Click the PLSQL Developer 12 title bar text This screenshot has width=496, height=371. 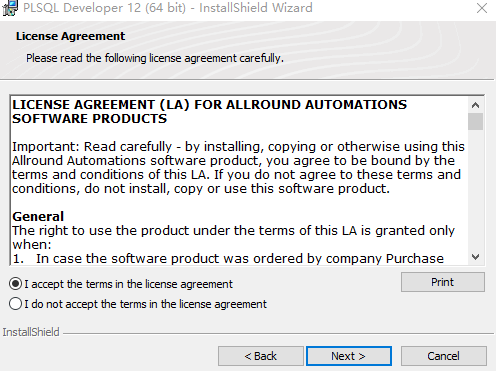168,8
